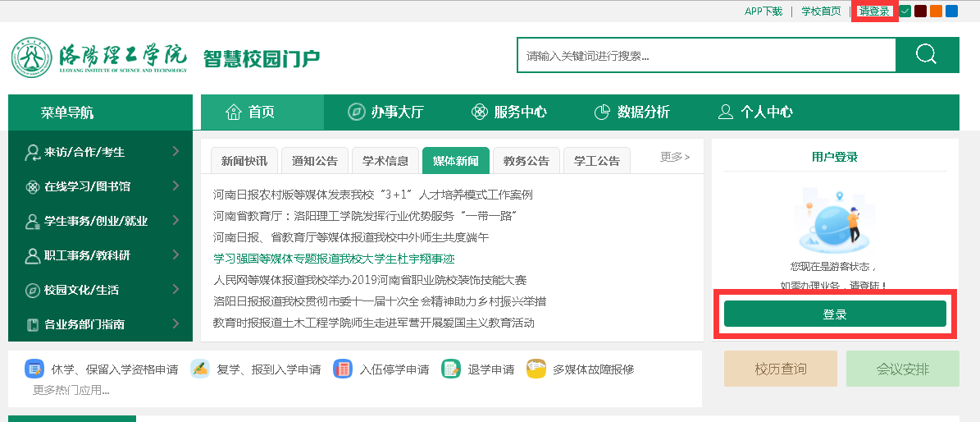Click the 入伍停学申请 app icon

click(343, 369)
